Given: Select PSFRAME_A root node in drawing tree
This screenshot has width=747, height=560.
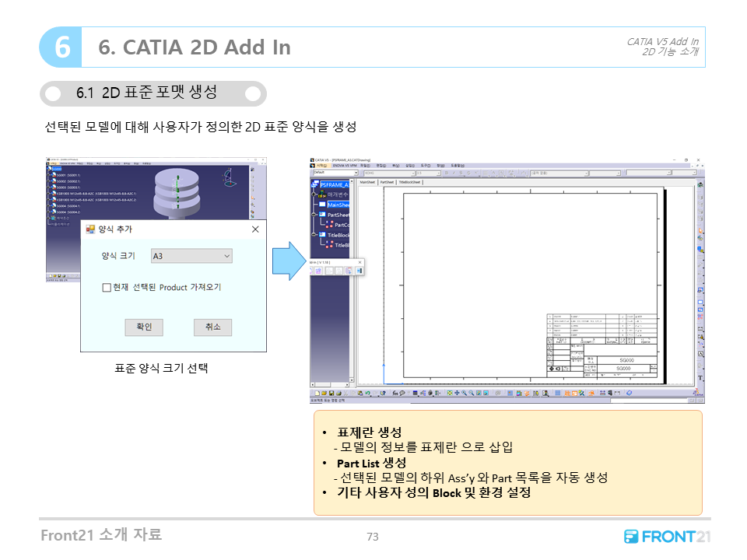Looking at the screenshot, I should pos(335,185).
